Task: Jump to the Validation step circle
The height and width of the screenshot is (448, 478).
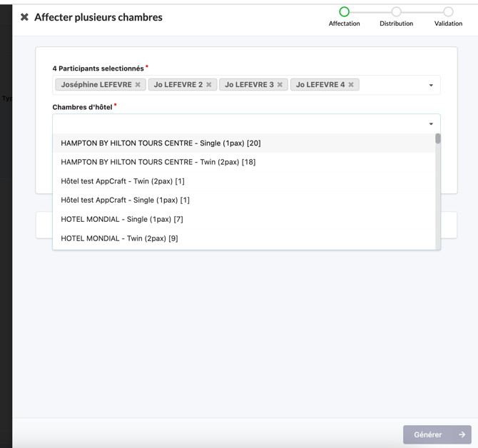Action: 448,11
